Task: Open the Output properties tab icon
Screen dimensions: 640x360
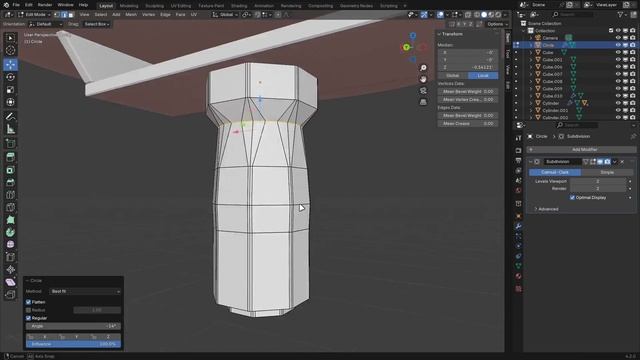Action: pos(518,160)
